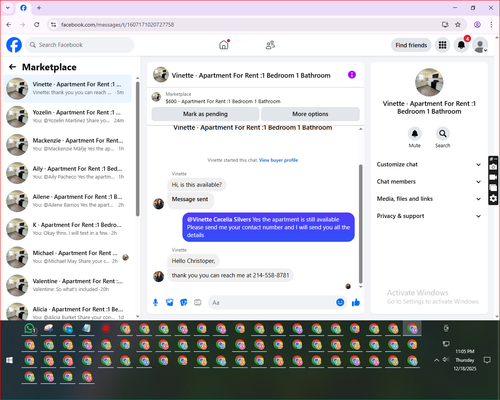Open the K - Apartment For Rent conversation
Screen dimensions: 500x400
pyautogui.click(x=68, y=229)
